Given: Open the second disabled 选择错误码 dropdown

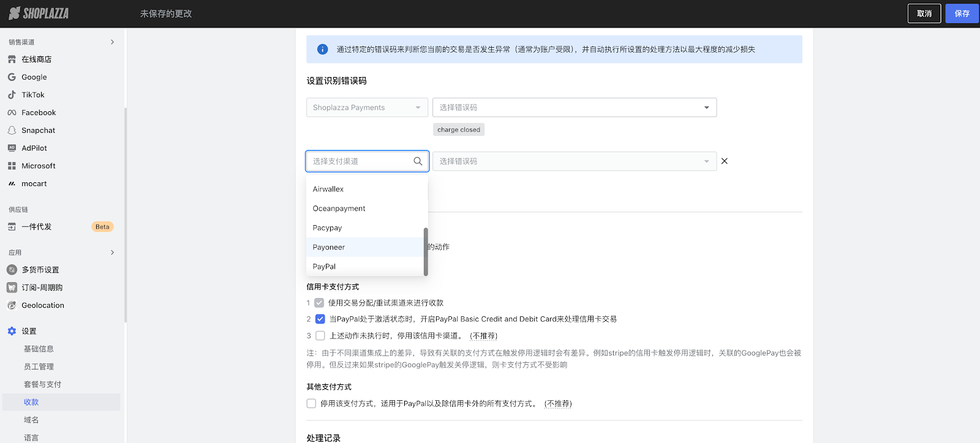Looking at the screenshot, I should click(575, 162).
